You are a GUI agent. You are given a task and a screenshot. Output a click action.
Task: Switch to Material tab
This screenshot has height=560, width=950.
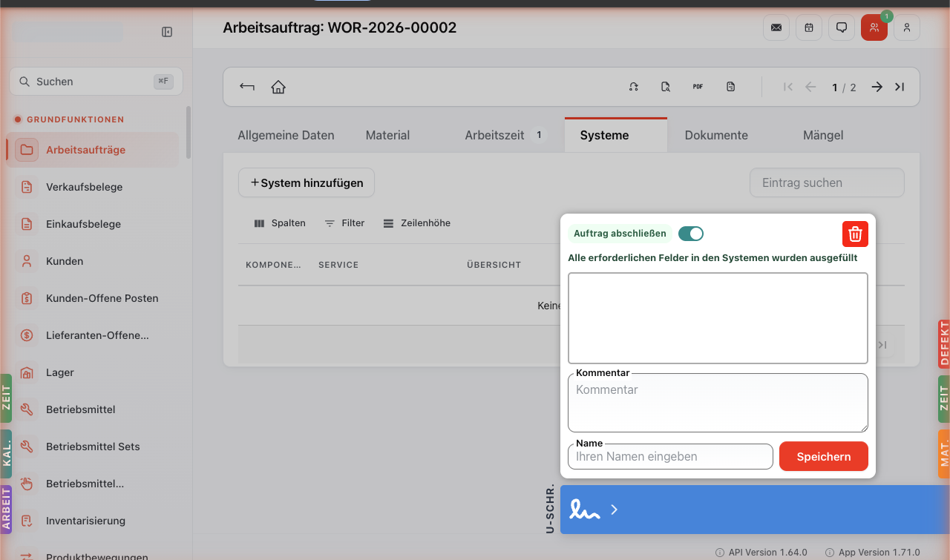click(387, 135)
